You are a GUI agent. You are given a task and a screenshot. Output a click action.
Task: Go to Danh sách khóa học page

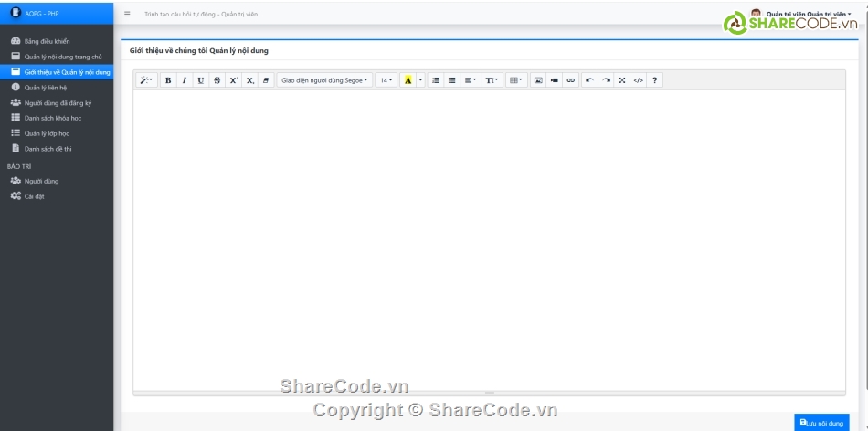pyautogui.click(x=52, y=118)
